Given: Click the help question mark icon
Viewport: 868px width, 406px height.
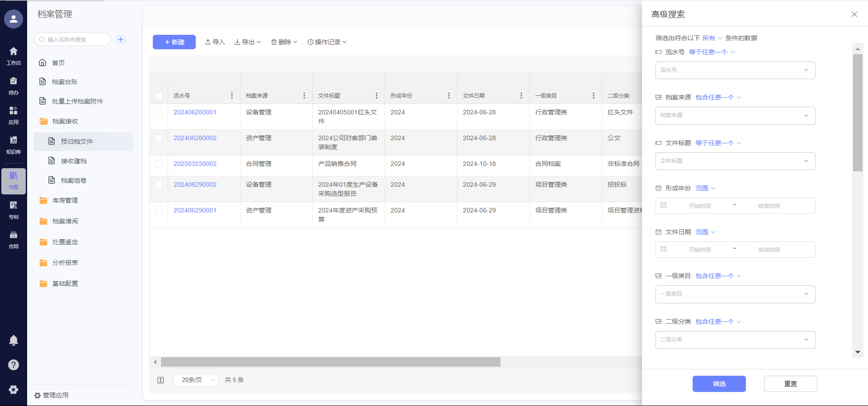Looking at the screenshot, I should (14, 365).
